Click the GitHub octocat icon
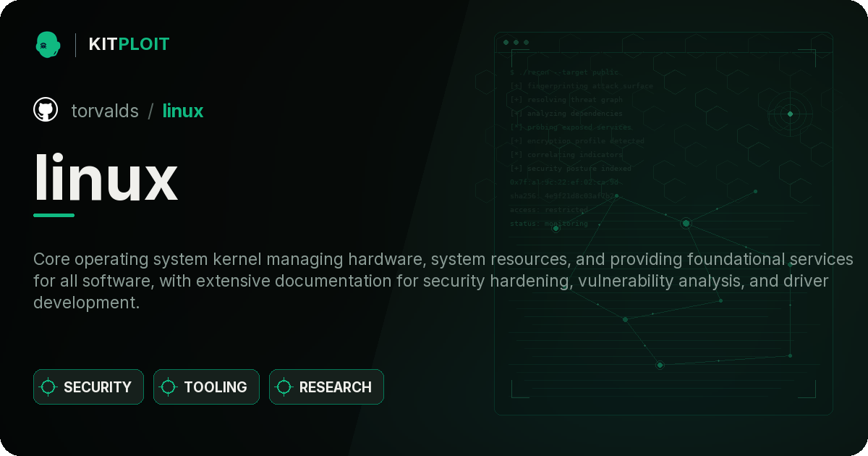 pyautogui.click(x=46, y=110)
